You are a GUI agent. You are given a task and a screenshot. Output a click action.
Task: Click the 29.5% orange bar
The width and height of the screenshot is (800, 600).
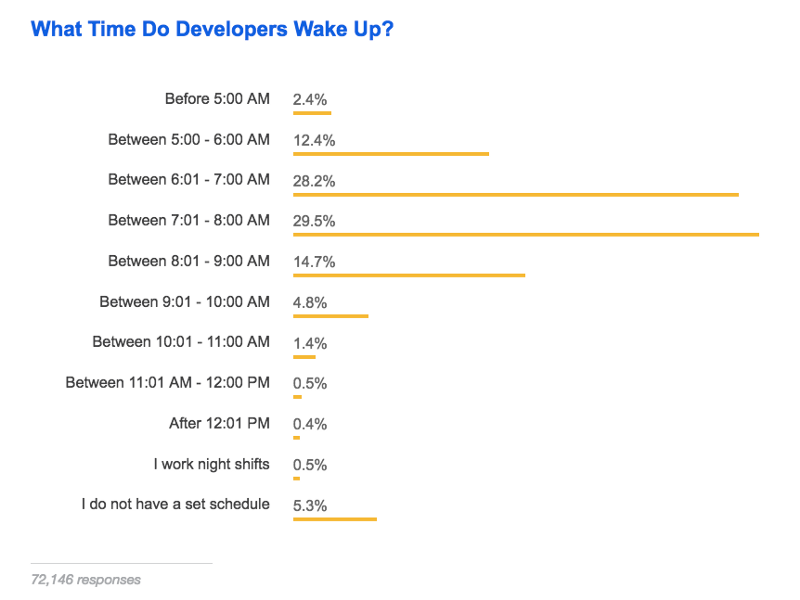[526, 235]
